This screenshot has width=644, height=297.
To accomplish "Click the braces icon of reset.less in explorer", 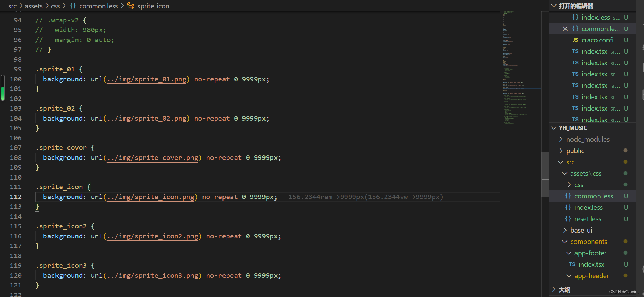I will pos(568,219).
